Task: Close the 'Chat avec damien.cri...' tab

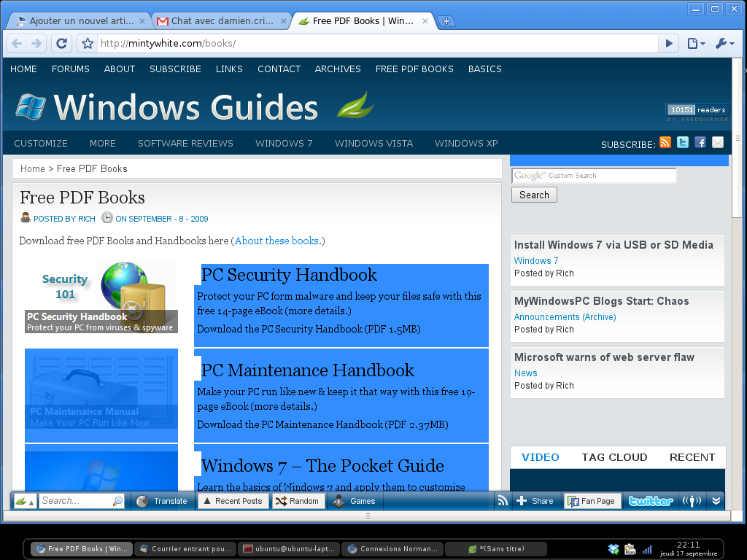Action: [x=284, y=21]
